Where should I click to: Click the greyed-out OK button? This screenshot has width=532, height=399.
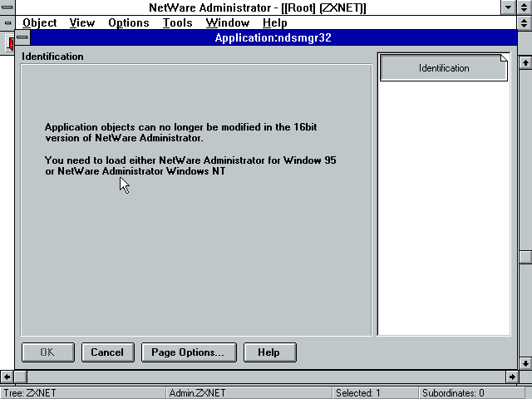[x=48, y=352]
